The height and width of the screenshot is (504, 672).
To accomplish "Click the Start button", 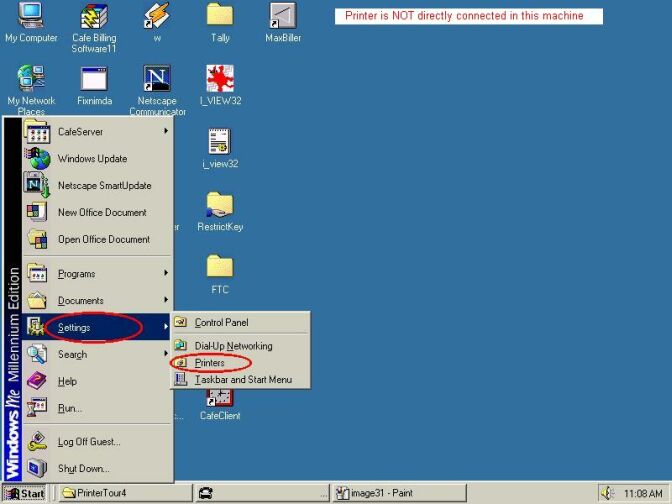I will [x=26, y=493].
